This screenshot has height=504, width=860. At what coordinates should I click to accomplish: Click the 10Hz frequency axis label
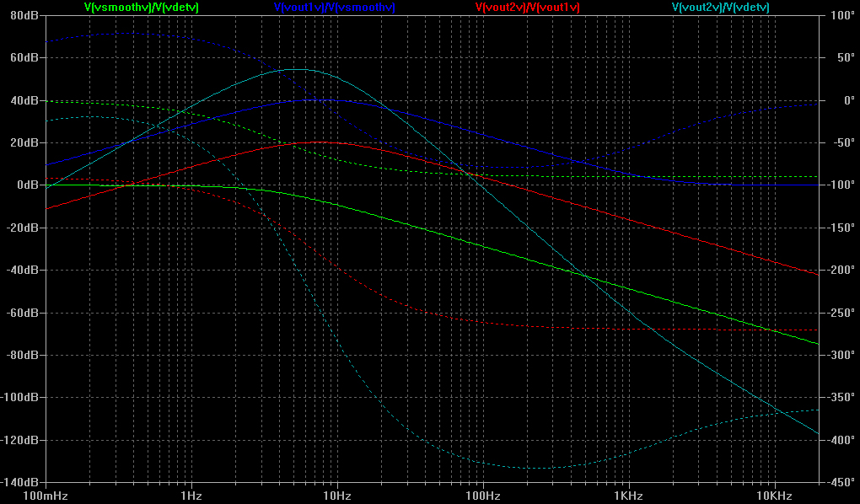pos(336,495)
